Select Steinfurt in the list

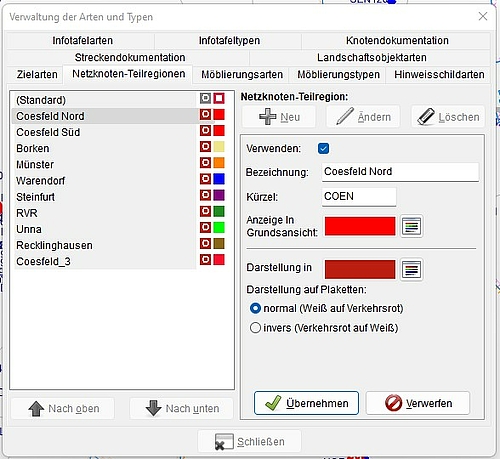click(x=104, y=197)
